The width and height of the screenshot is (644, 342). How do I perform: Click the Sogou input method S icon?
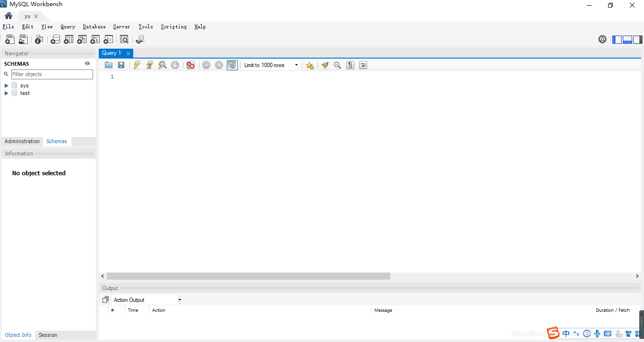[553, 333]
